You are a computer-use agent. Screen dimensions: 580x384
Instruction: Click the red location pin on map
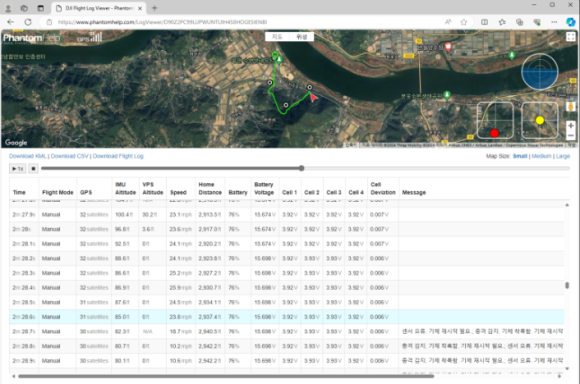448,47
